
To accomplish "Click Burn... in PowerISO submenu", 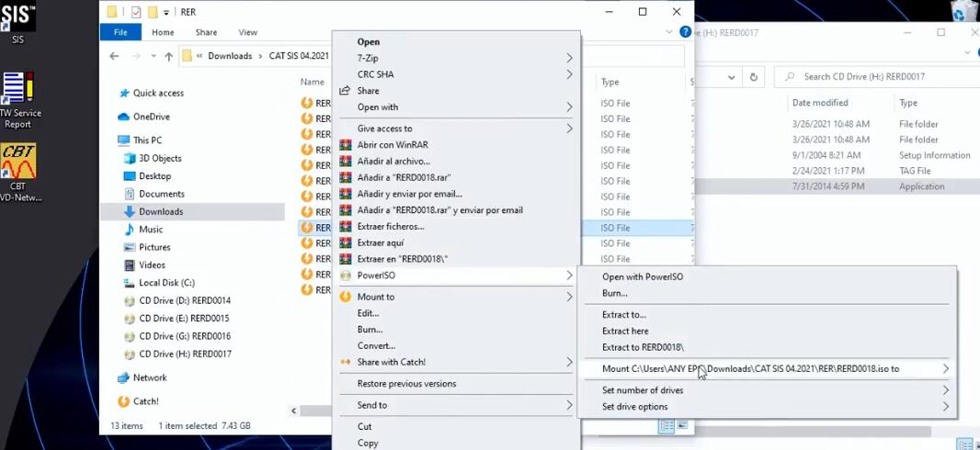I will 766,293.
